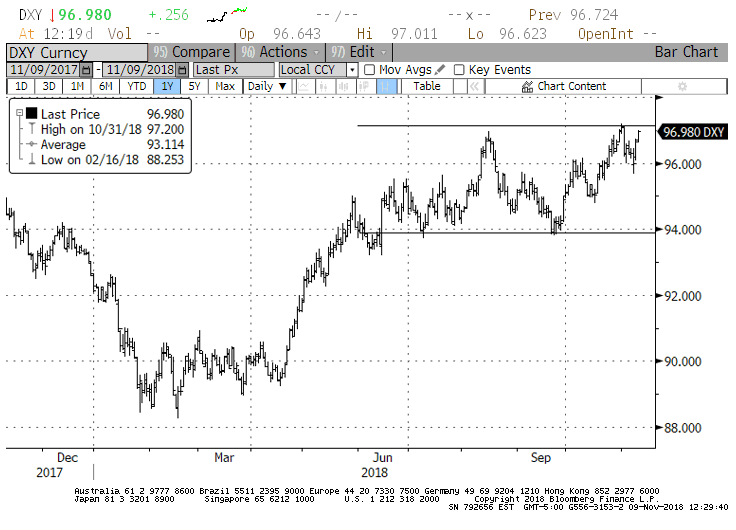Open the 96) Actions menu

[281, 52]
